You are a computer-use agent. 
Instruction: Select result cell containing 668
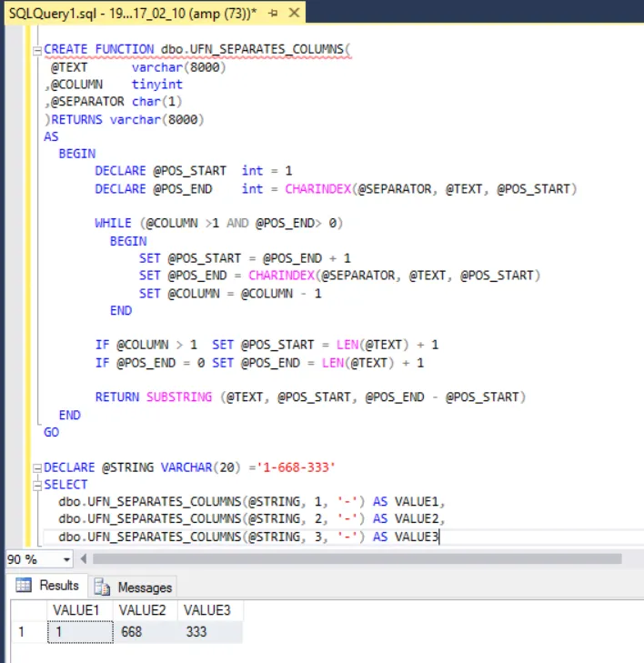(x=145, y=632)
